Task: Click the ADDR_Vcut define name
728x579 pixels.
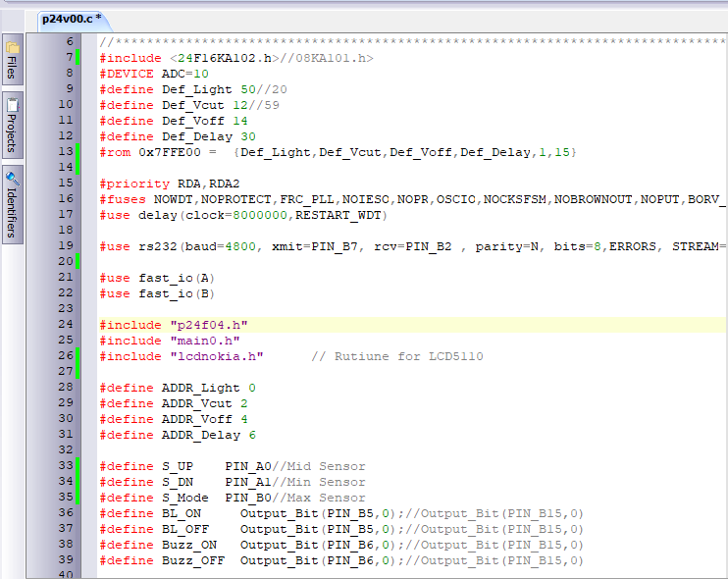Action: coord(197,404)
